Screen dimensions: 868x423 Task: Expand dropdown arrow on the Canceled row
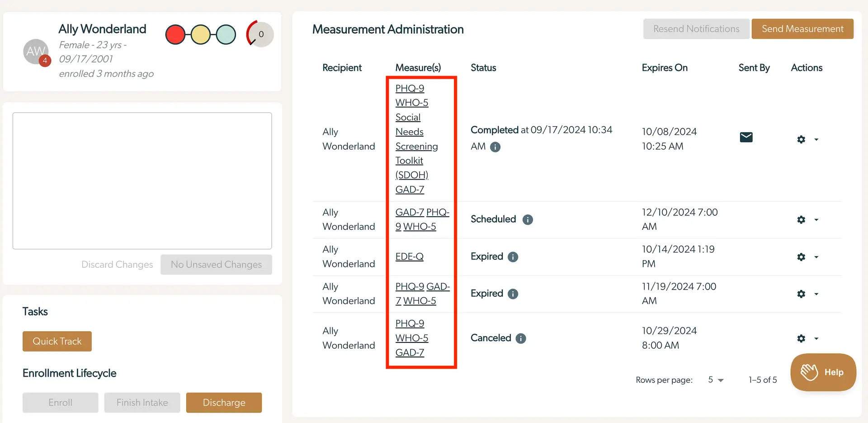pyautogui.click(x=816, y=338)
